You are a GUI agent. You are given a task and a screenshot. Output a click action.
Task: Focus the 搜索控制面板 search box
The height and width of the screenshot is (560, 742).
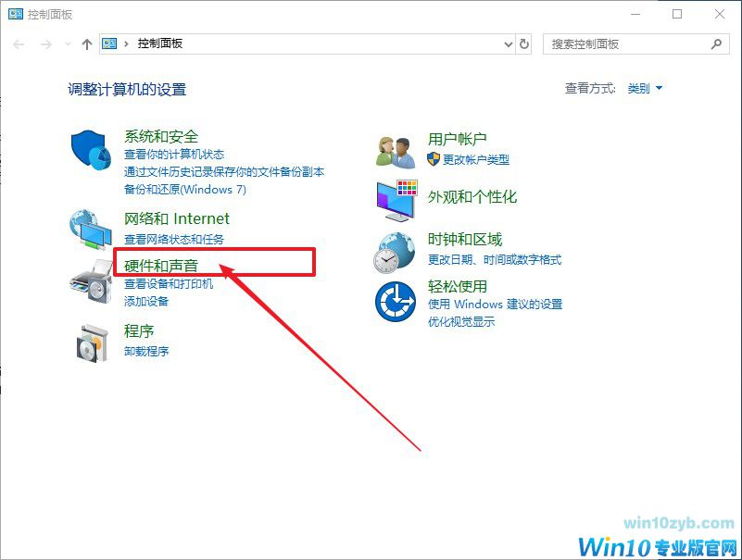[636, 44]
